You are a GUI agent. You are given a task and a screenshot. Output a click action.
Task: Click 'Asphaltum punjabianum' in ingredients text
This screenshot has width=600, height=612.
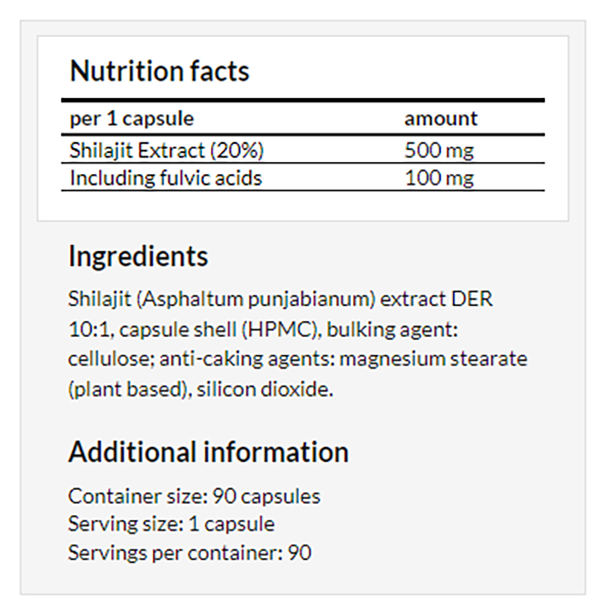(256, 299)
